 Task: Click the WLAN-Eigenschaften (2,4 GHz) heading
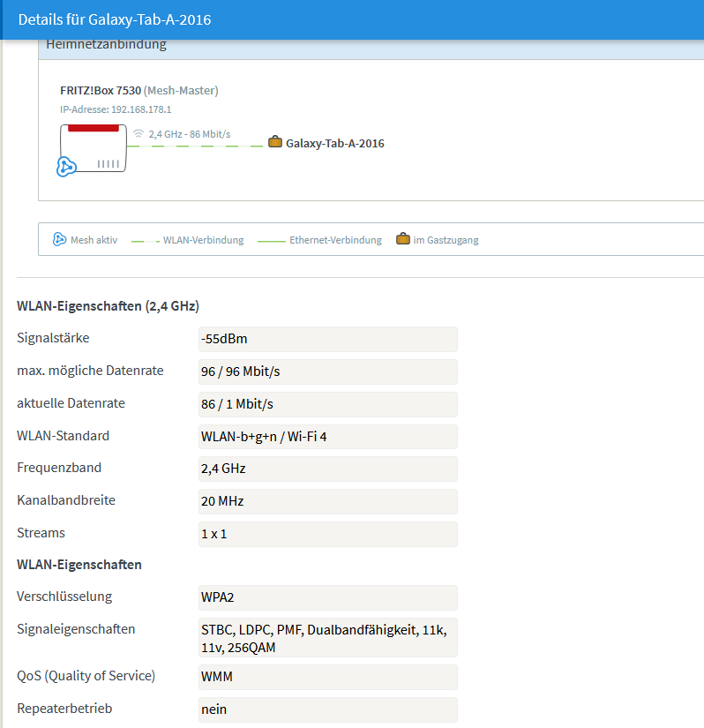109,306
